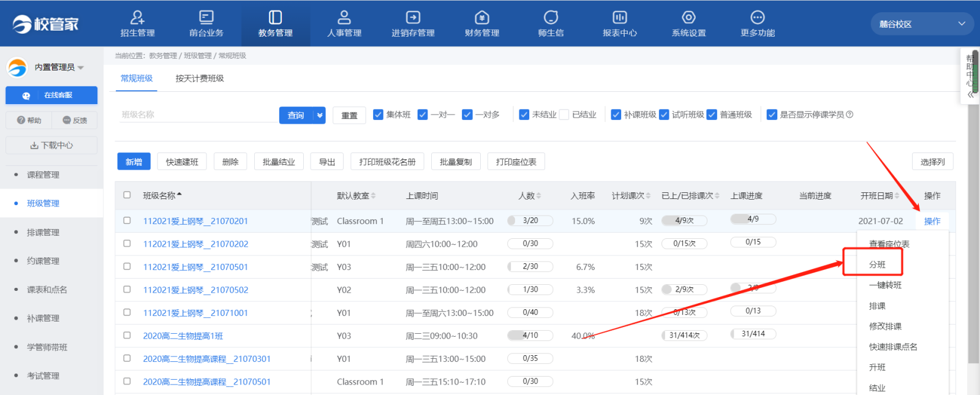
Task: Uncheck the 普通班级 checkbox
Action: [x=712, y=115]
